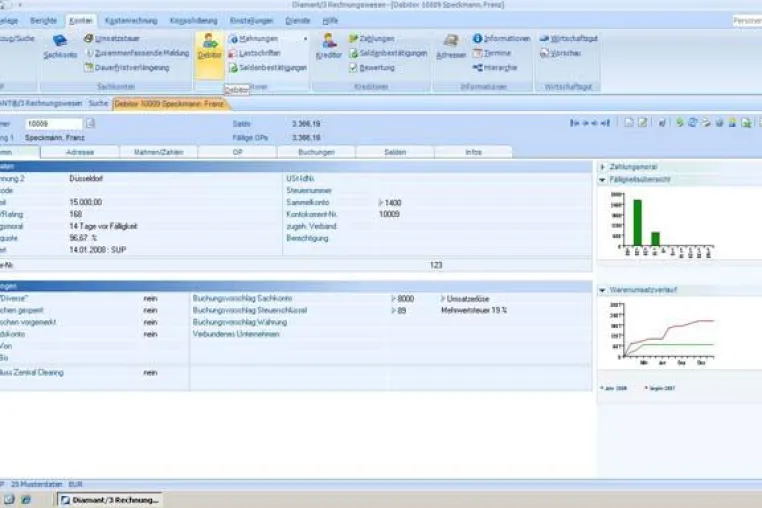The width and height of the screenshot is (762, 508).
Task: Switch to the Salden tab
Action: 395,152
